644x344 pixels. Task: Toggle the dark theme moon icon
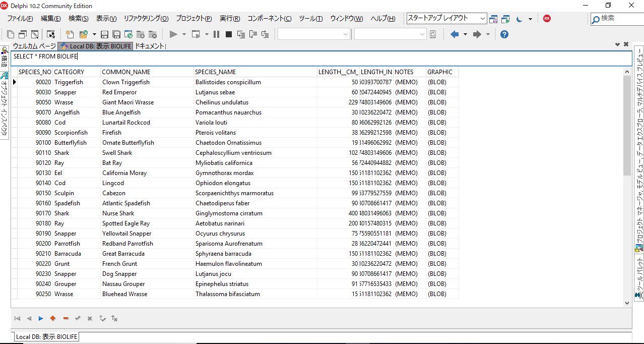click(x=520, y=19)
